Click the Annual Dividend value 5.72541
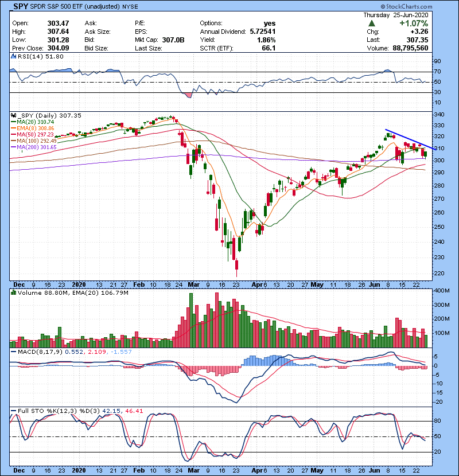Image resolution: width=459 pixels, height=476 pixels. pyautogui.click(x=262, y=32)
